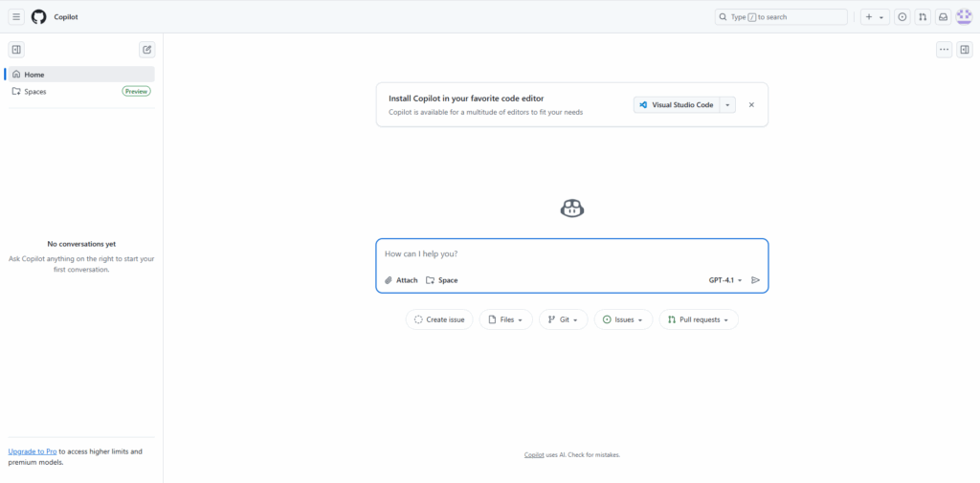980x483 pixels.
Task: Click the Preview badge next to Spaces
Action: (x=136, y=91)
